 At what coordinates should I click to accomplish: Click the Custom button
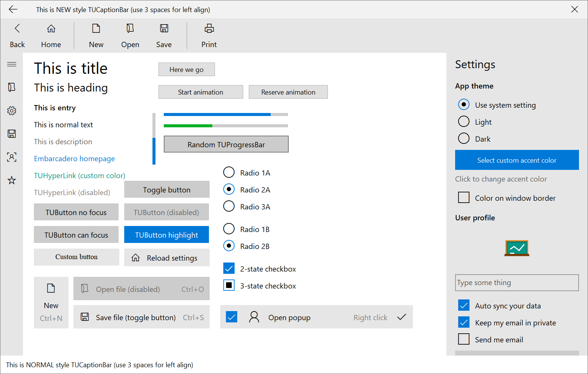coord(76,257)
